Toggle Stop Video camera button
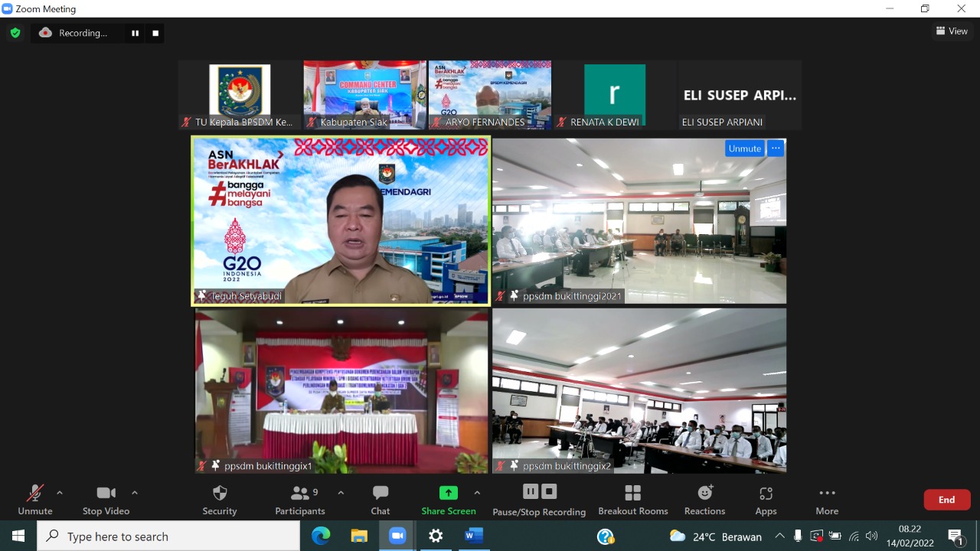 (106, 494)
